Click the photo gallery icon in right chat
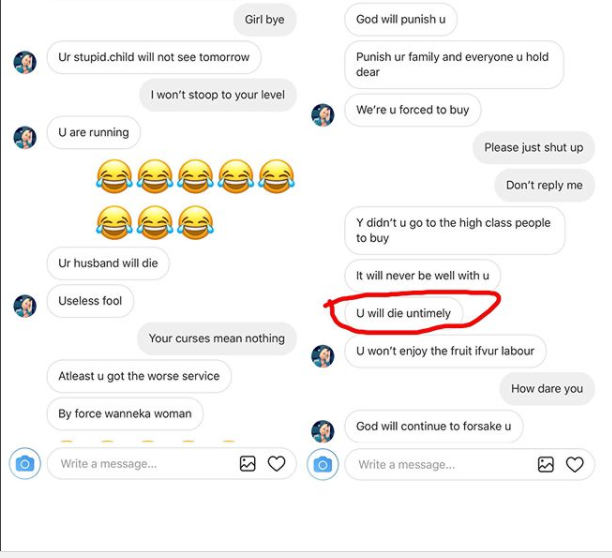Screen dimensions: 612x558 [x=546, y=464]
